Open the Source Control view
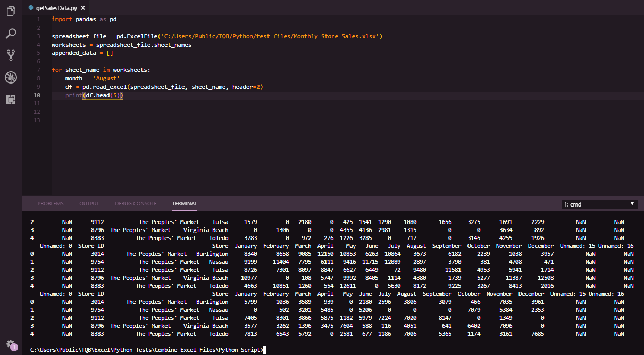 click(11, 55)
